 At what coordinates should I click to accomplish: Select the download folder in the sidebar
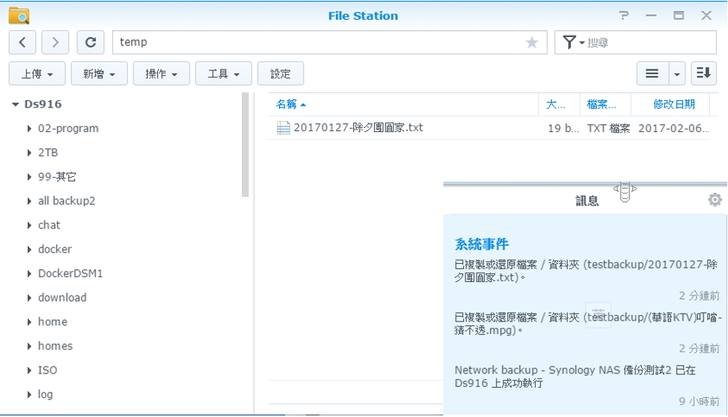pos(62,297)
